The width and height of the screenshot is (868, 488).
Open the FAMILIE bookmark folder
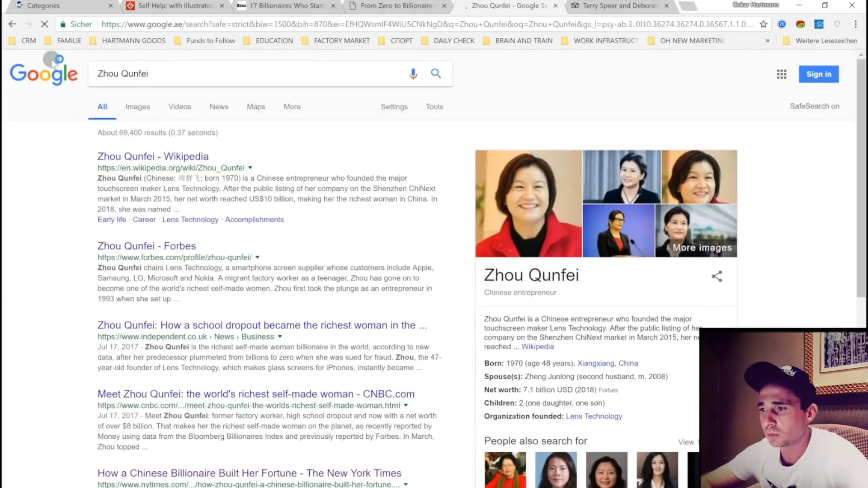pos(63,41)
